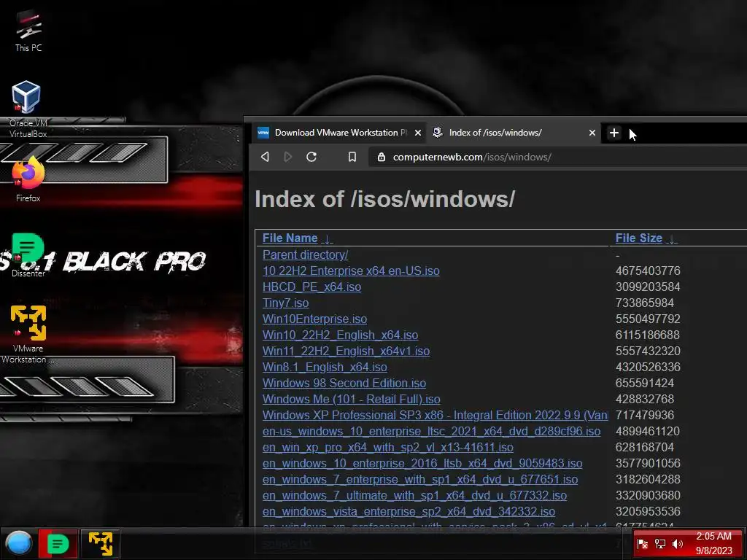Image resolution: width=747 pixels, height=560 pixels.
Task: Select VMware Workstation taskbar button
Action: 100,543
